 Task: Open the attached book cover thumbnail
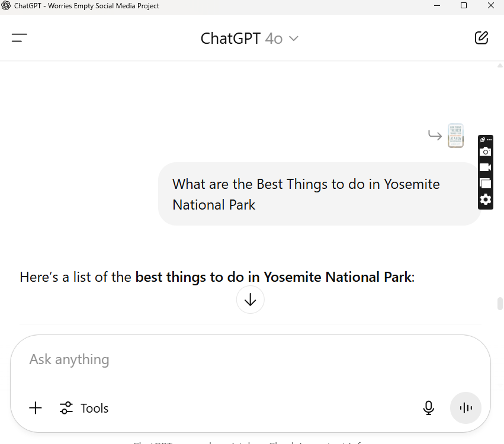pyautogui.click(x=455, y=136)
